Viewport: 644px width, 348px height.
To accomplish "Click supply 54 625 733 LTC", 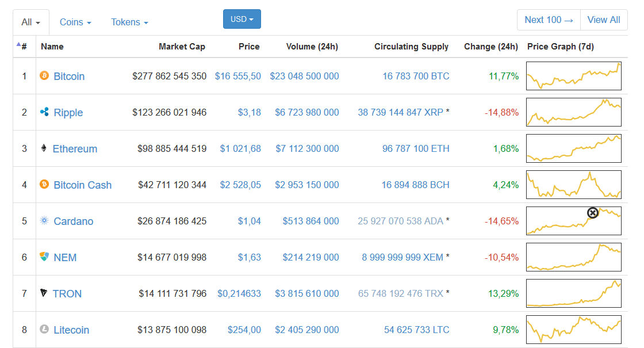I will click(x=416, y=330).
